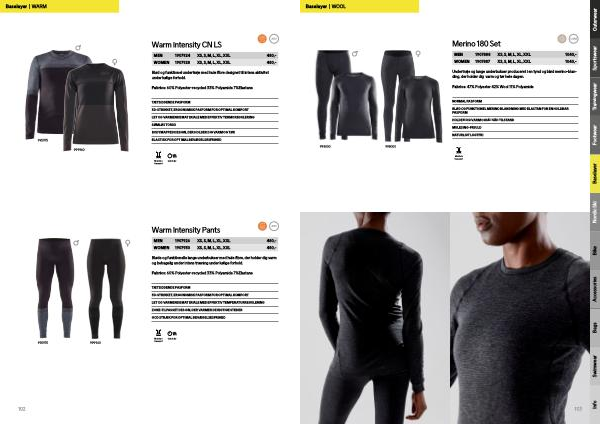The image size is (600, 424).
Task: Click the Merino 180 Set product title
Action: 476,44
